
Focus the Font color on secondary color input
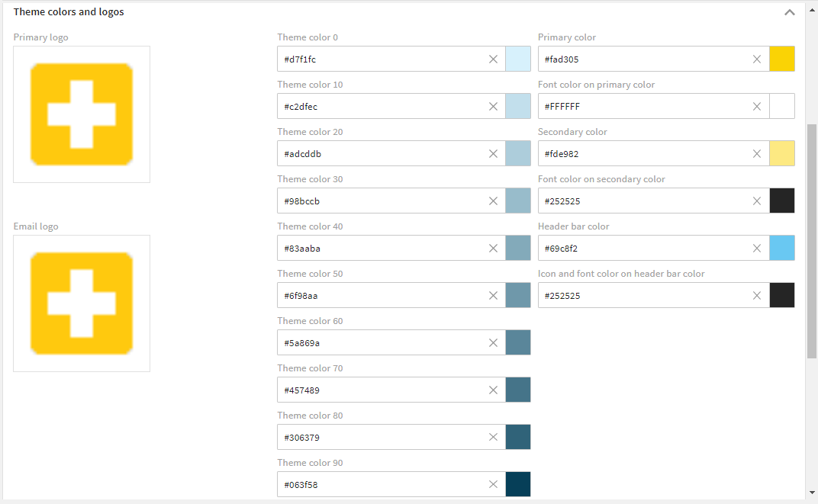coord(646,201)
